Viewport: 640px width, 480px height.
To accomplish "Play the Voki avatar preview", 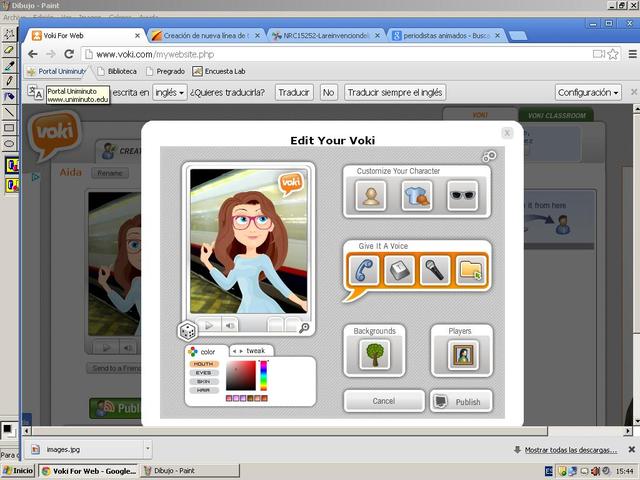I will click(x=209, y=325).
